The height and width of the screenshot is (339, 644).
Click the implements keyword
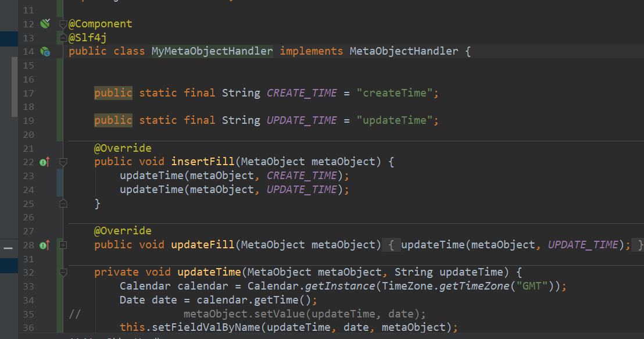pyautogui.click(x=312, y=51)
